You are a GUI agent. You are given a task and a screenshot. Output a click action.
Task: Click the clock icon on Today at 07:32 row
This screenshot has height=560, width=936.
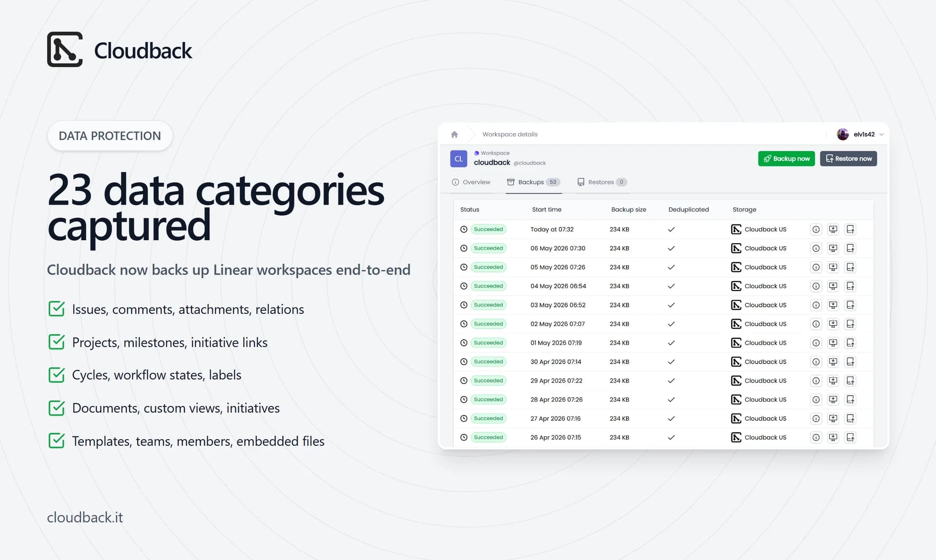pos(464,230)
